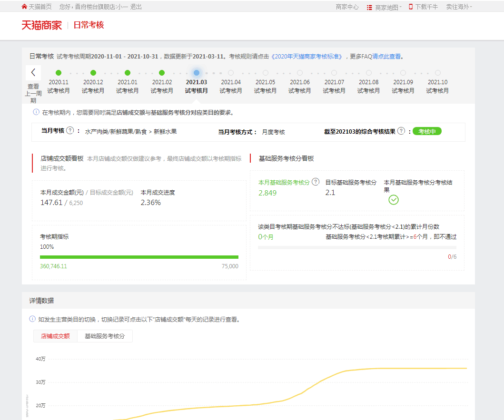Click the 40万 axis label
This screenshot has height=420, width=504.
[x=40, y=359]
